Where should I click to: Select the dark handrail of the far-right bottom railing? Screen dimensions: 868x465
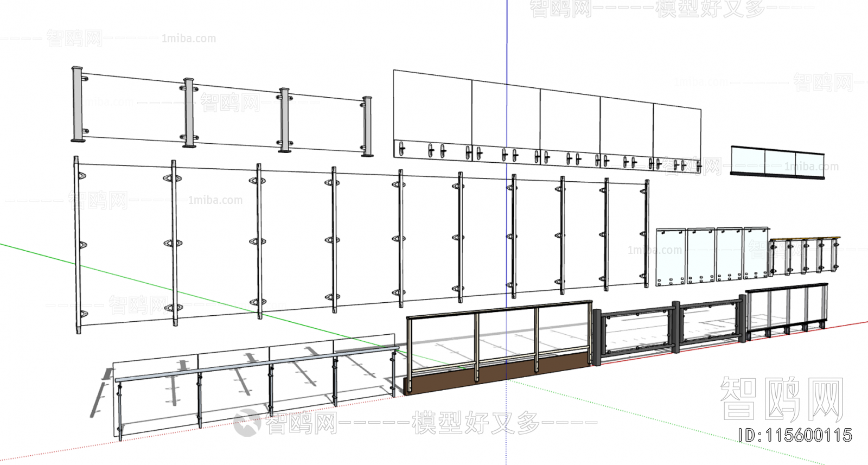click(x=787, y=287)
